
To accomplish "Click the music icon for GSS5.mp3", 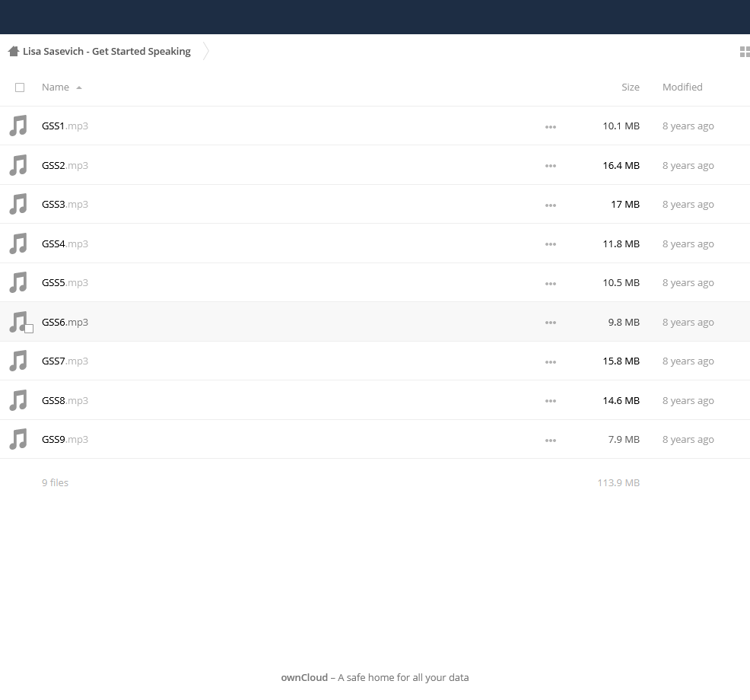I will 18,282.
